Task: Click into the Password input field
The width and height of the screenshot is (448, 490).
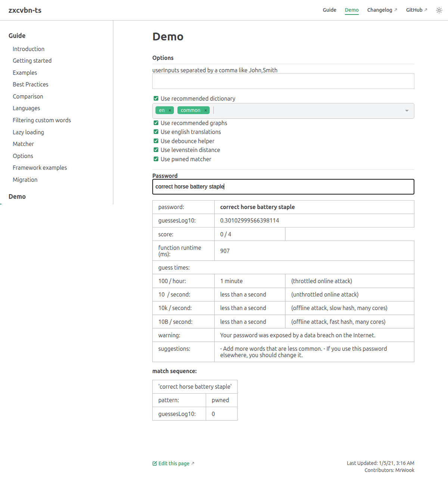Action: [x=283, y=187]
